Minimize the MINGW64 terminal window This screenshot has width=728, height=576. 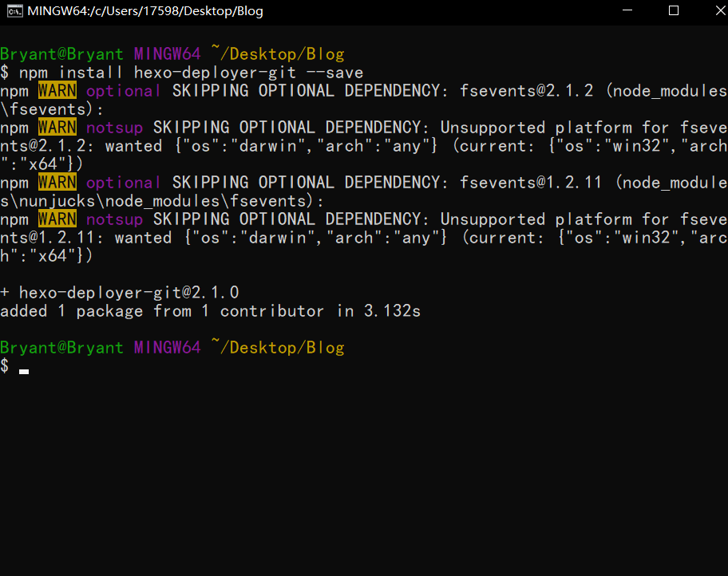[x=627, y=10]
